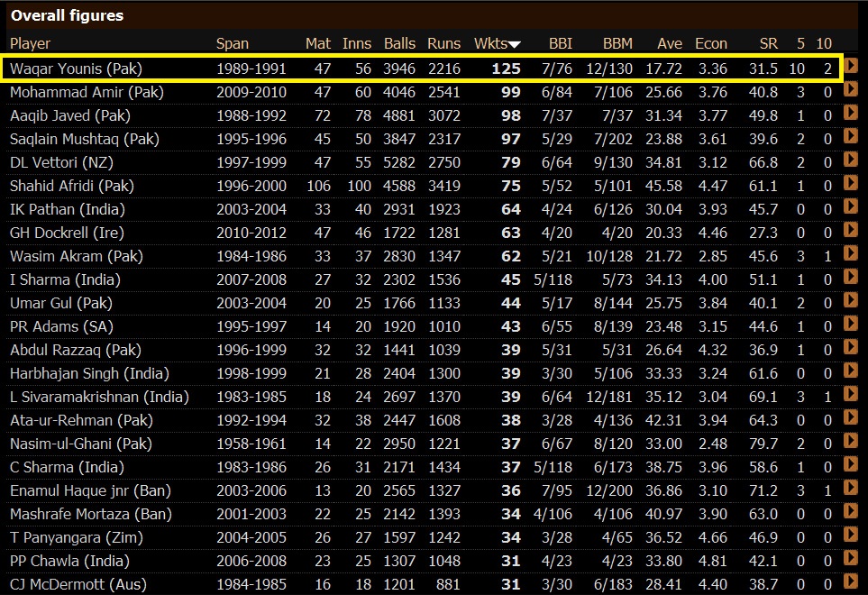The height and width of the screenshot is (595, 868).
Task: Sort by the Ave column header
Action: coord(670,44)
